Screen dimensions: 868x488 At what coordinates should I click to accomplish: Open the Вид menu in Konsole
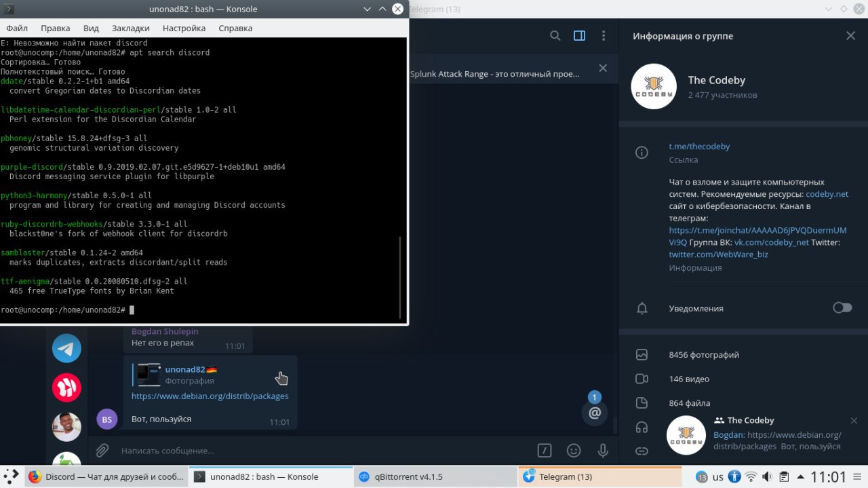tap(91, 28)
